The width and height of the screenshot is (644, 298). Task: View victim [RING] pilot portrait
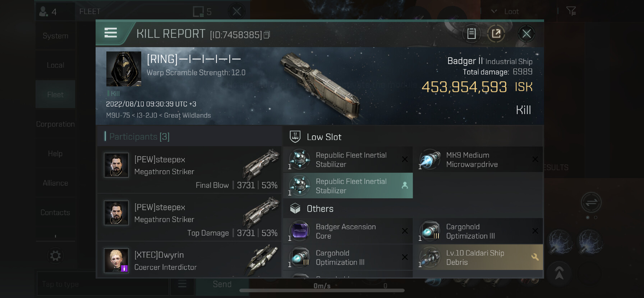tap(124, 69)
